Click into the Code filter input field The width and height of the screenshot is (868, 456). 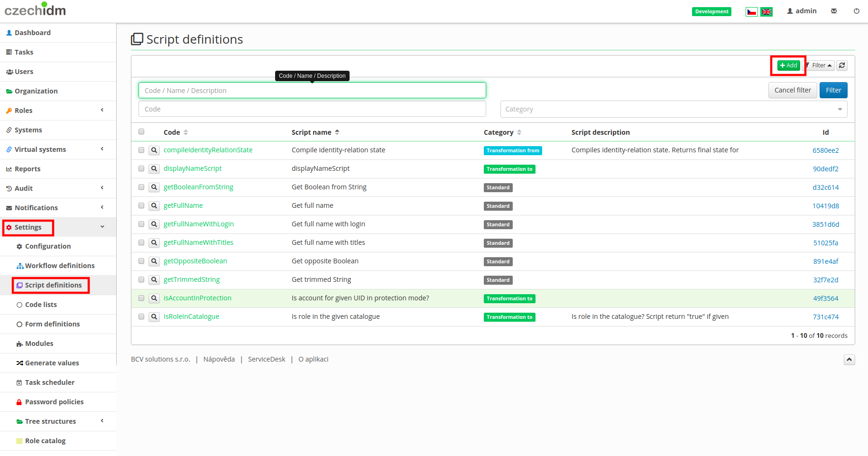coord(312,109)
